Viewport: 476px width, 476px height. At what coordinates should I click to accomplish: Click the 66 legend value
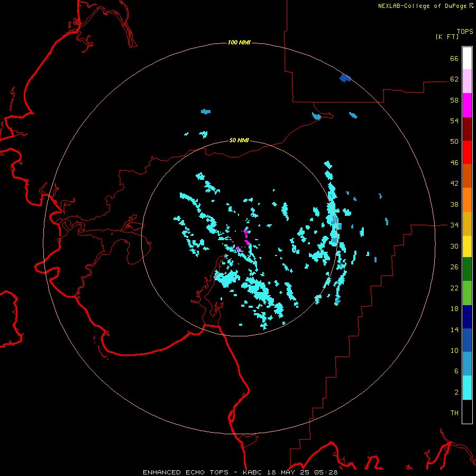click(x=454, y=58)
